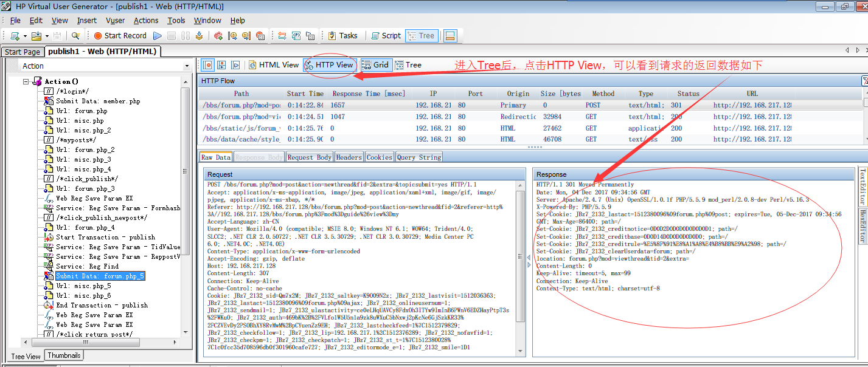Select the Raw Data tab
This screenshot has height=367, width=868.
click(216, 157)
